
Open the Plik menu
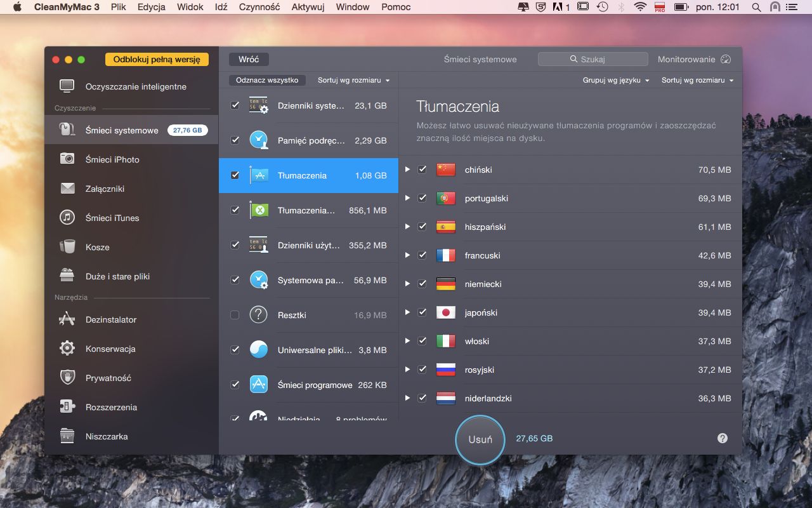tap(118, 7)
